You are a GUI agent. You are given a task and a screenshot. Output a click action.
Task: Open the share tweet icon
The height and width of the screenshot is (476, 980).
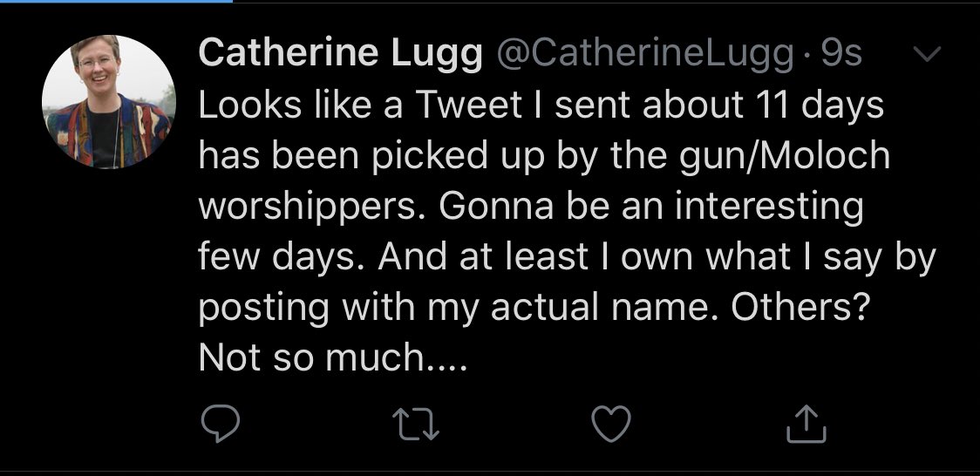806,424
